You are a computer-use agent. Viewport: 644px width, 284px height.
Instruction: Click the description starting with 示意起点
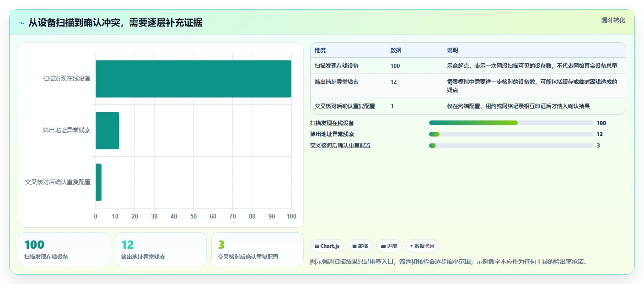(532, 66)
